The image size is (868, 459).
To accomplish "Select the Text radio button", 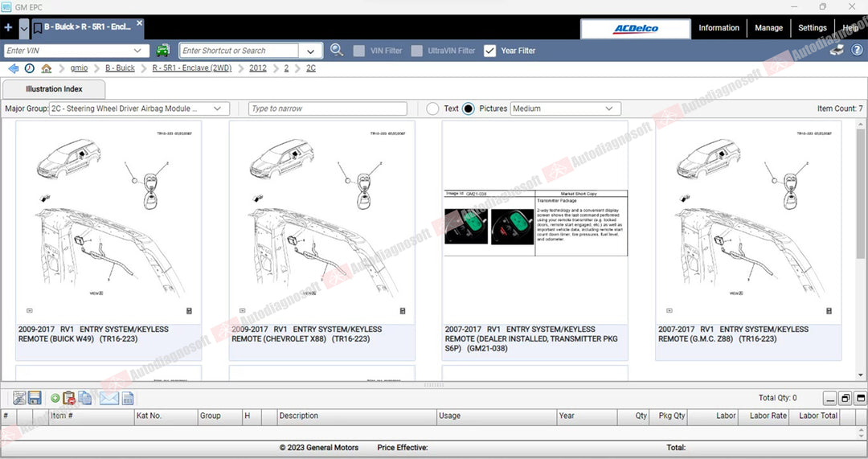I will [x=433, y=109].
